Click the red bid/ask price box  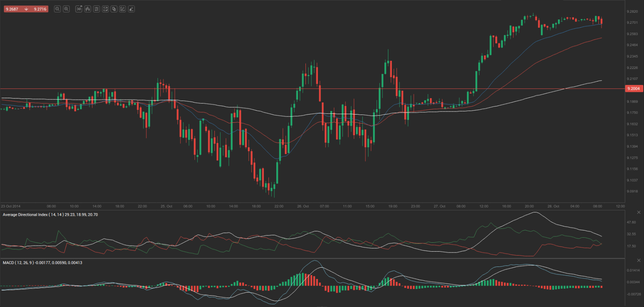[x=26, y=9]
